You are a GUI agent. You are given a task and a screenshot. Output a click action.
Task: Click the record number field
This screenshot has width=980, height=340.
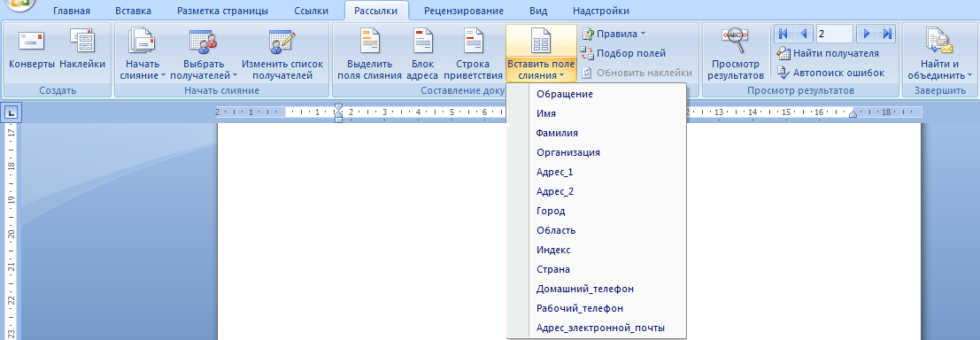[x=835, y=34]
